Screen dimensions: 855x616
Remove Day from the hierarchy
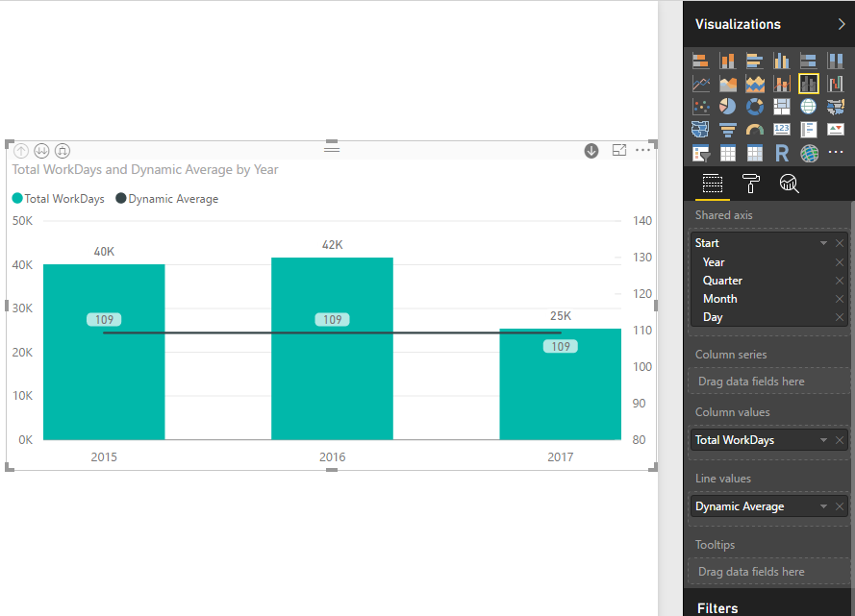tap(840, 317)
